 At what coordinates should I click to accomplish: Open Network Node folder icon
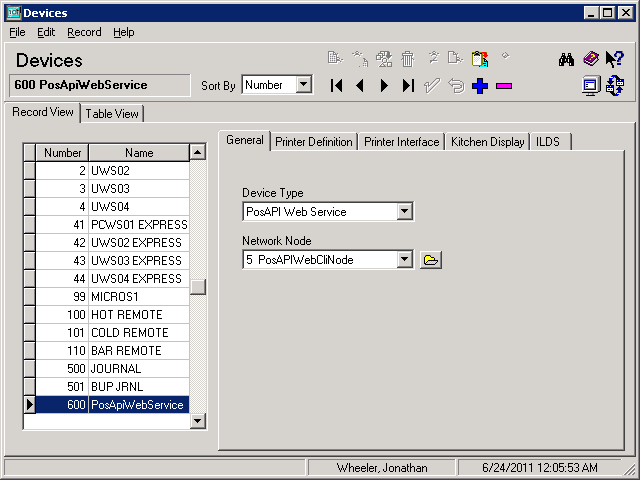[431, 260]
